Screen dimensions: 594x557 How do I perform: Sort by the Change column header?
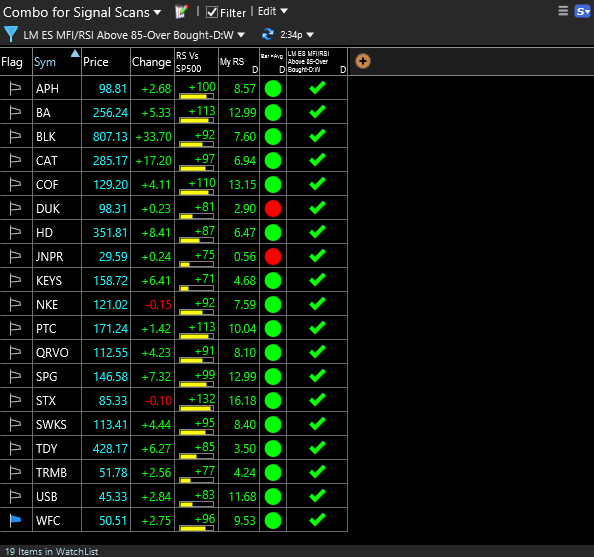point(152,62)
